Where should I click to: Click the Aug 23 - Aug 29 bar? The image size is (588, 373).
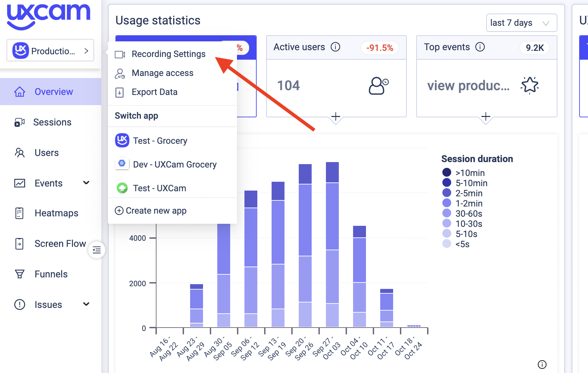point(197,306)
